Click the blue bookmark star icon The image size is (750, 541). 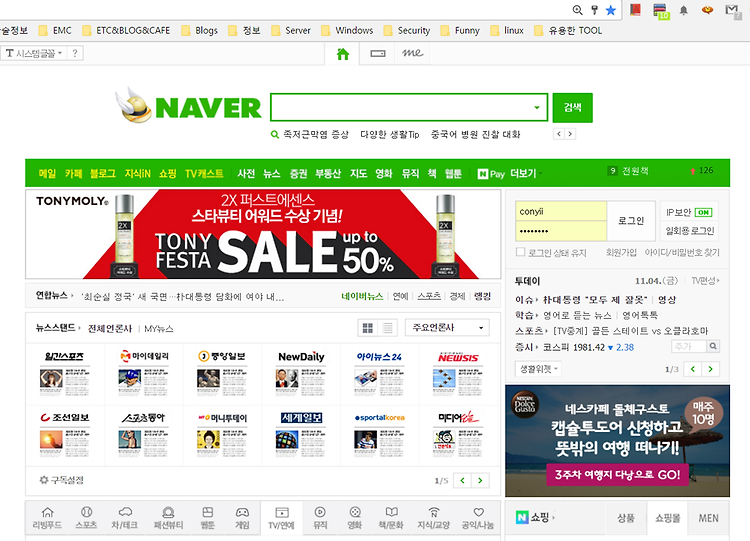click(x=611, y=10)
